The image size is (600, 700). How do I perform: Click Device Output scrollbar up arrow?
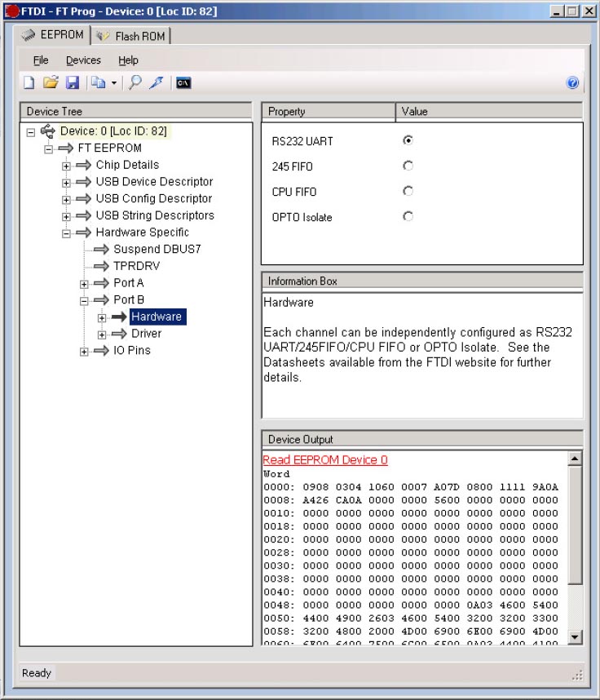click(x=575, y=459)
